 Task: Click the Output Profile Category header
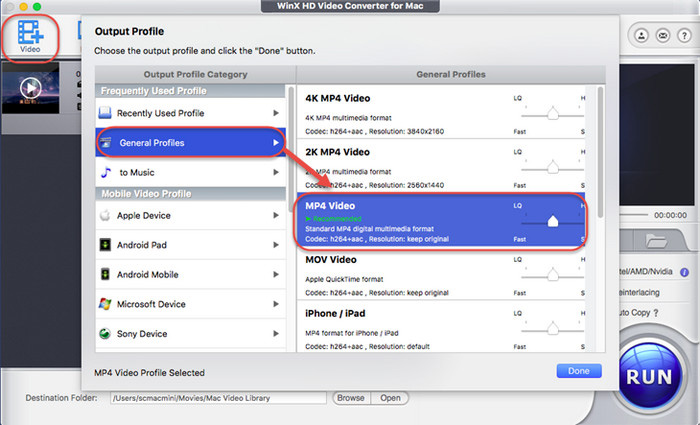tap(196, 74)
